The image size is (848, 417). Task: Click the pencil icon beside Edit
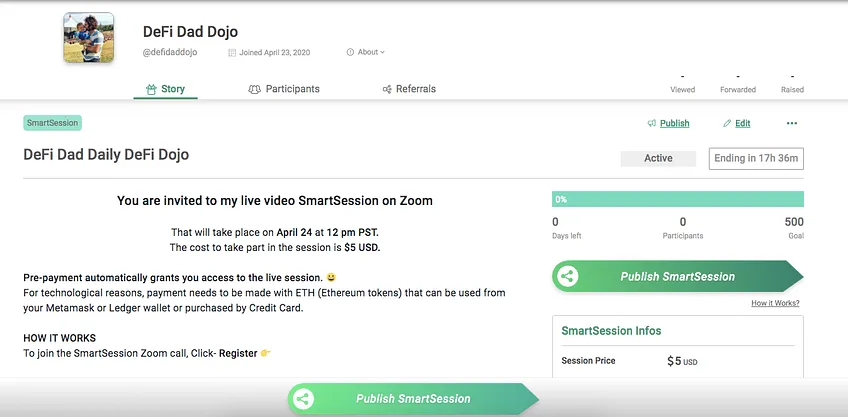727,123
